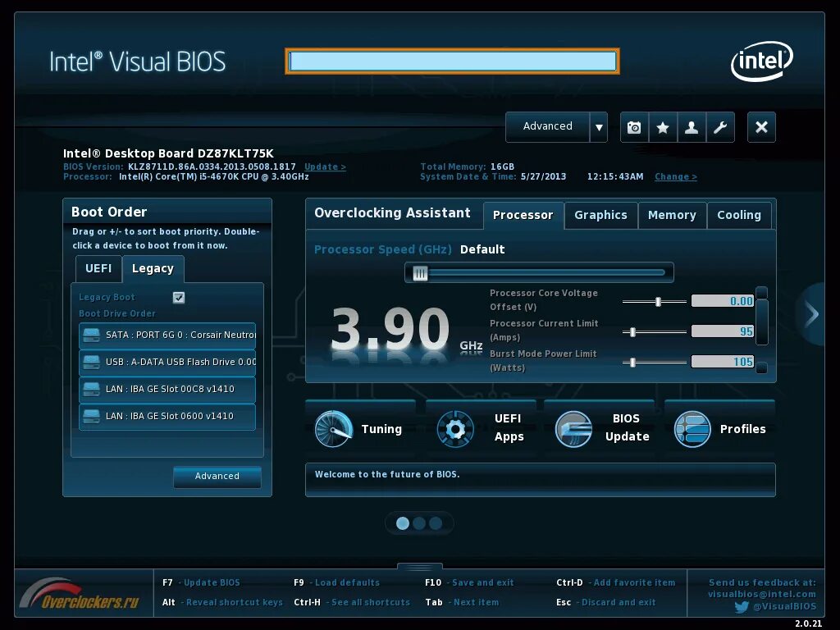This screenshot has height=630, width=840.
Task: Click Advanced button in Boot Order panel
Action: pyautogui.click(x=217, y=477)
